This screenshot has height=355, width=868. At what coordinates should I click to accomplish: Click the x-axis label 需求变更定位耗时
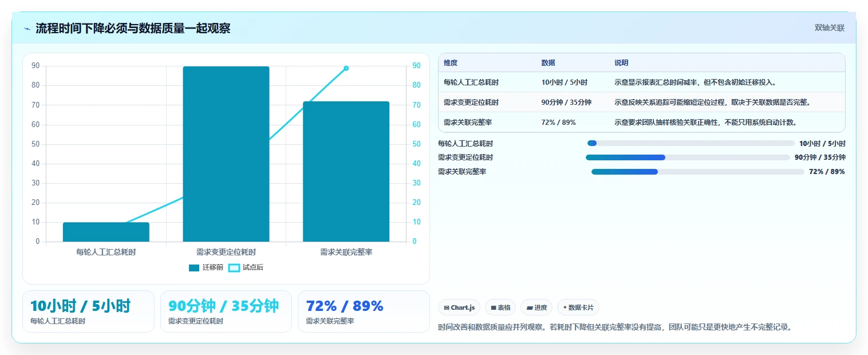click(226, 252)
